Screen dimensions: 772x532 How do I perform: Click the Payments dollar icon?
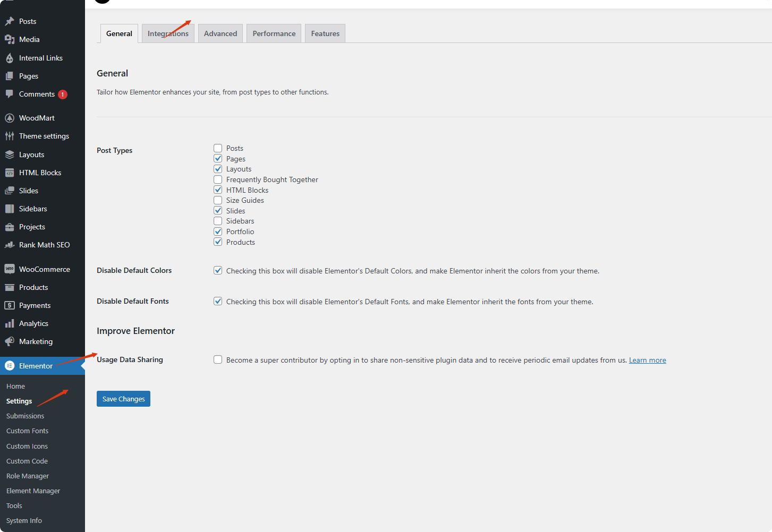click(x=10, y=305)
